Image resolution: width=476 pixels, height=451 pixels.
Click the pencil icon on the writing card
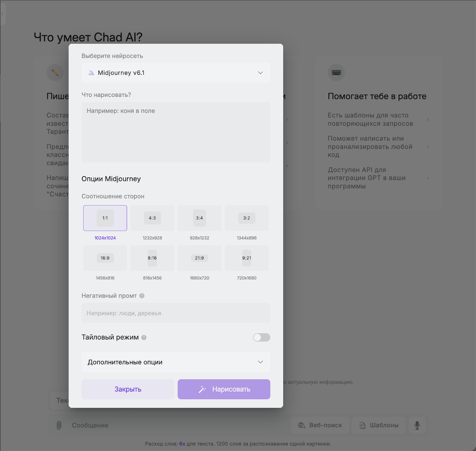(x=55, y=73)
